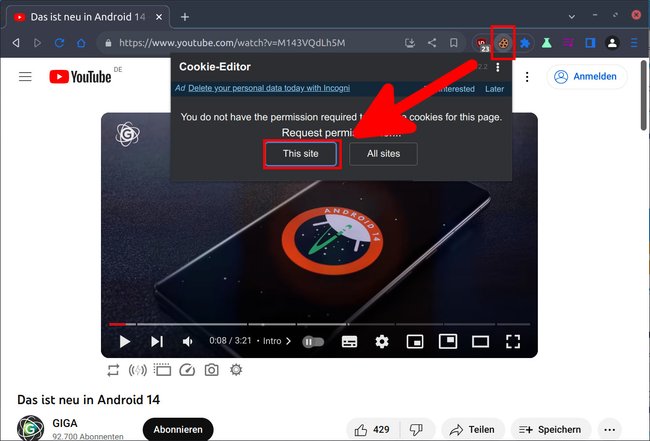Expand the Intro chapter chevron

click(289, 341)
